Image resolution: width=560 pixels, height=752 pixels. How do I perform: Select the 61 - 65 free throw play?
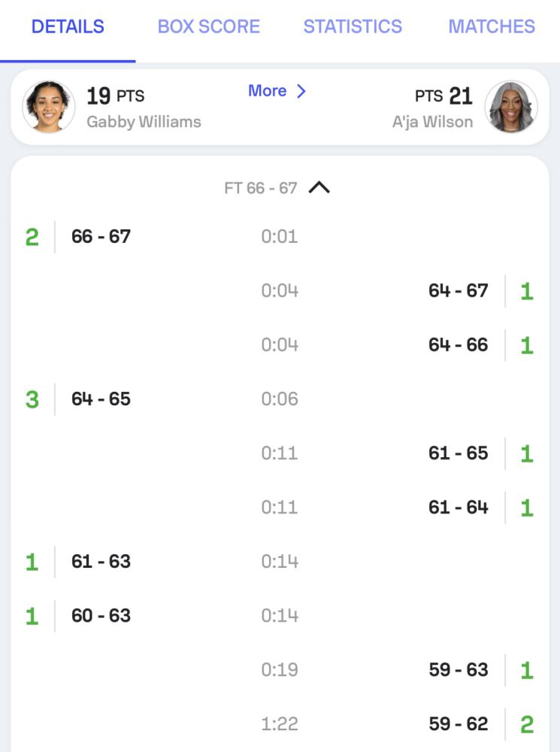[x=458, y=453]
